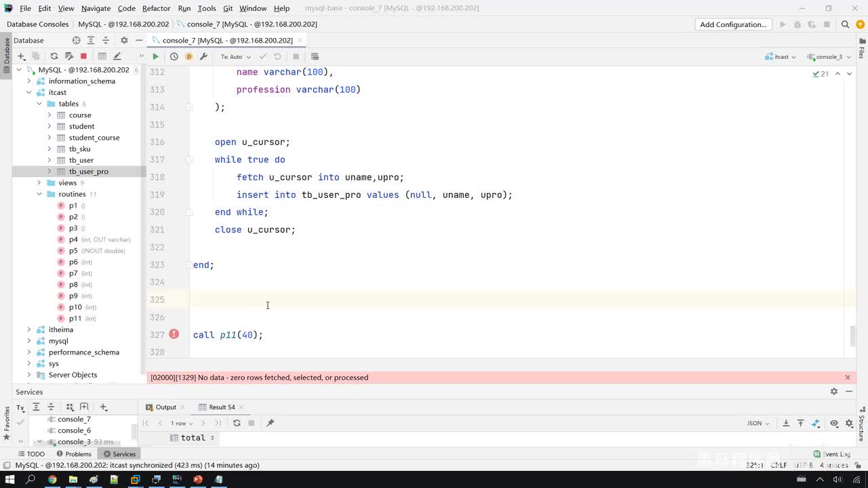
Task: Click the error indicator on line 327
Action: click(x=174, y=334)
